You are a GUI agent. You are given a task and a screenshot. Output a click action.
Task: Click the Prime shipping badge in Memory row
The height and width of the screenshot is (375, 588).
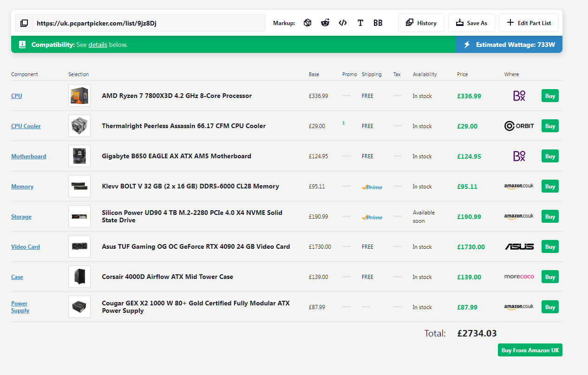372,187
